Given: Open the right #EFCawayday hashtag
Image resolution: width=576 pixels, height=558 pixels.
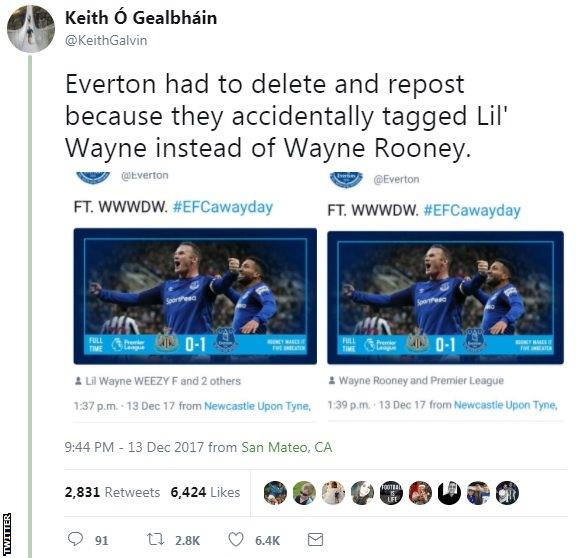Looking at the screenshot, I should pos(472,210).
